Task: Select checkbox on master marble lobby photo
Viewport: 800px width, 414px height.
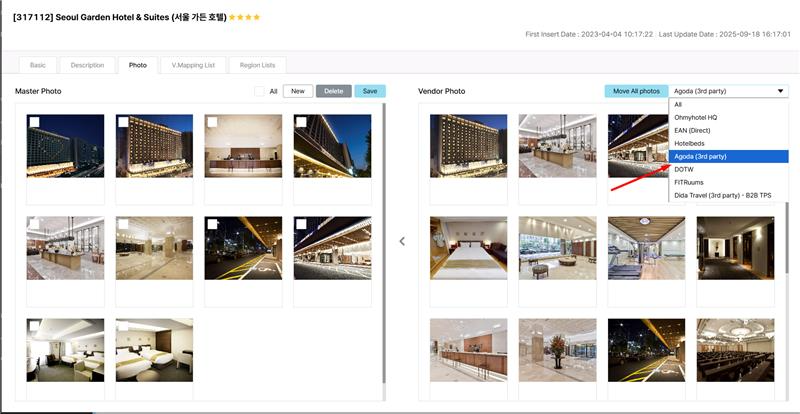Action: click(123, 224)
